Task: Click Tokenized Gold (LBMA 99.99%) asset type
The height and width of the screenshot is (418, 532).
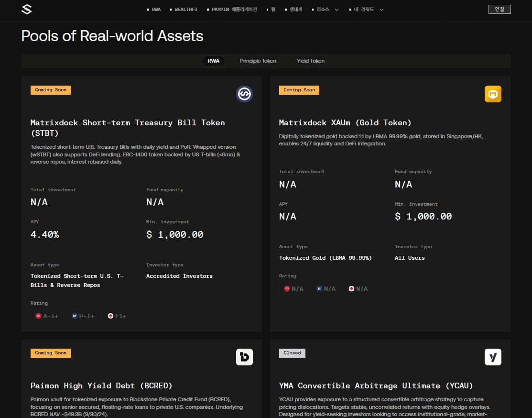Action: click(x=326, y=258)
